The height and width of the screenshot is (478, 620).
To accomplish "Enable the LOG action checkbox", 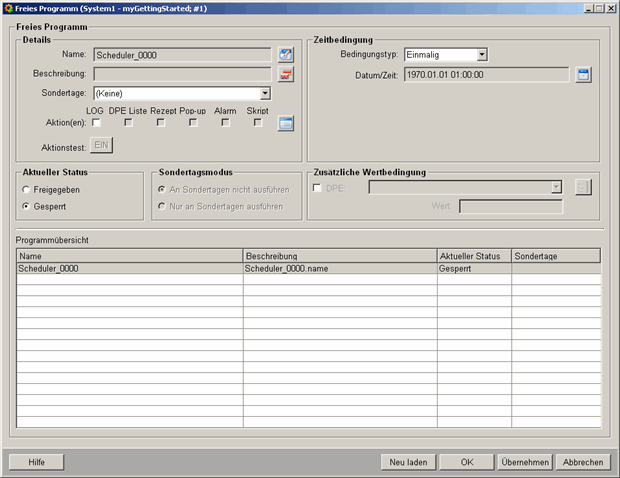I will 96,123.
